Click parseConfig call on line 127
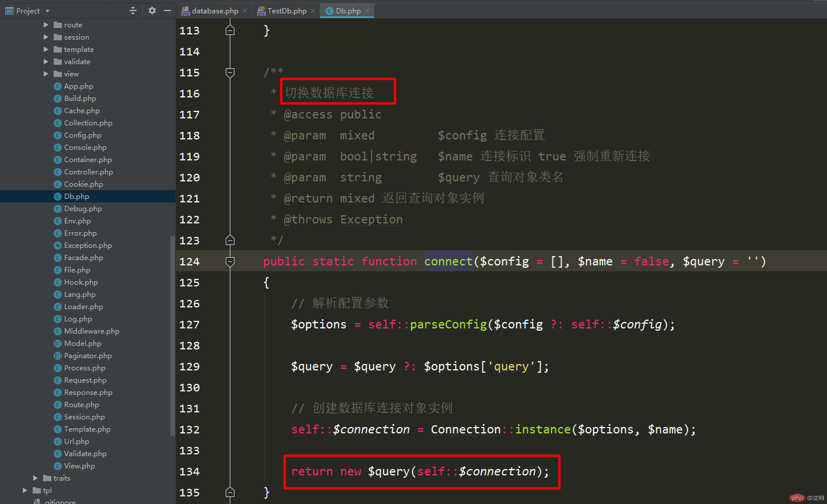The height and width of the screenshot is (504, 827). click(448, 324)
